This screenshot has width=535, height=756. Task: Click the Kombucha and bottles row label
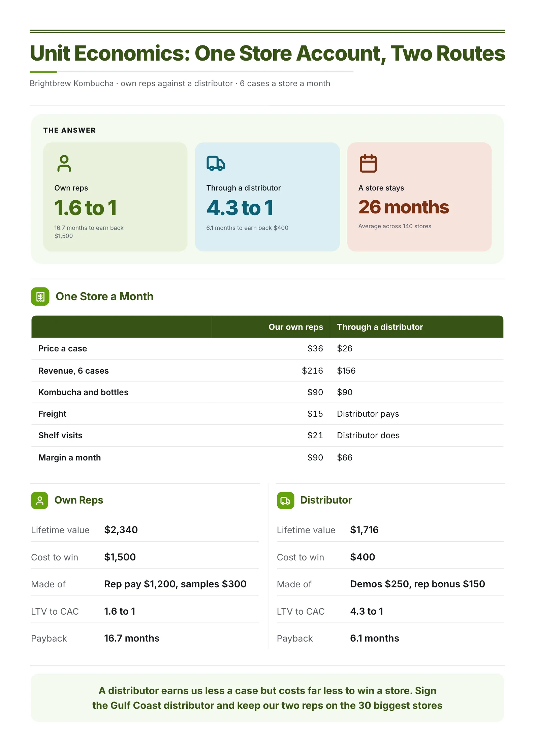pos(83,392)
